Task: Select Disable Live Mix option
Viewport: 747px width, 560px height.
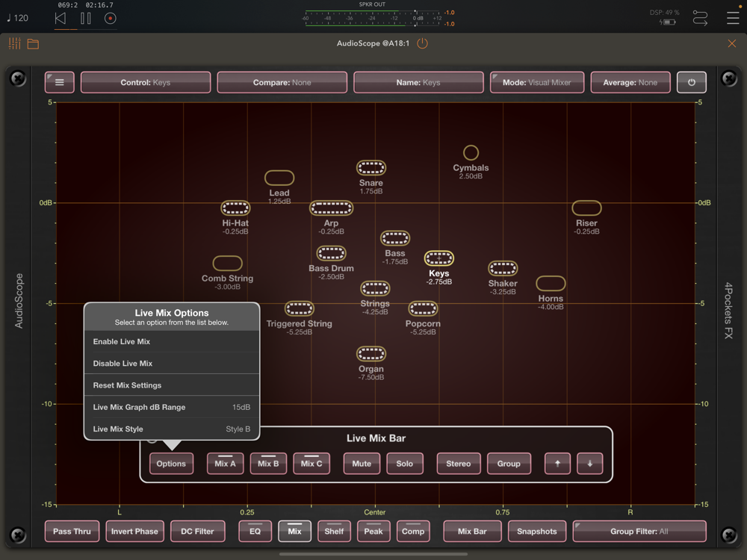Action: click(172, 364)
